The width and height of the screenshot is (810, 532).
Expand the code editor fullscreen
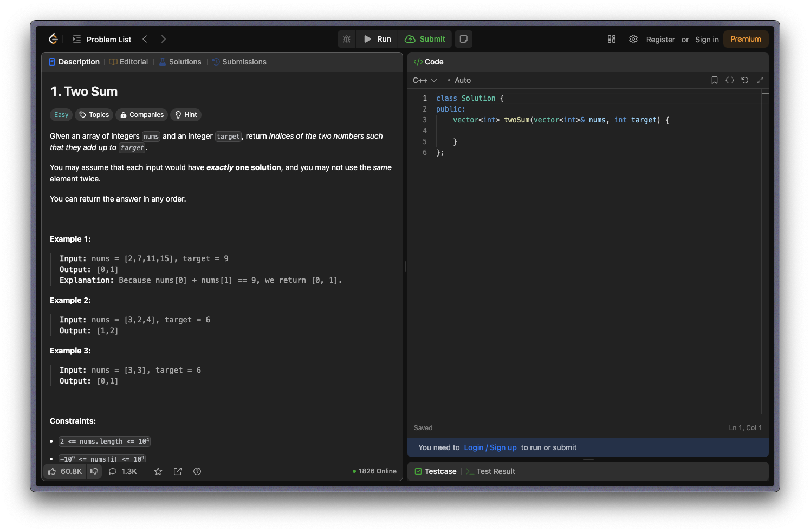coord(760,80)
